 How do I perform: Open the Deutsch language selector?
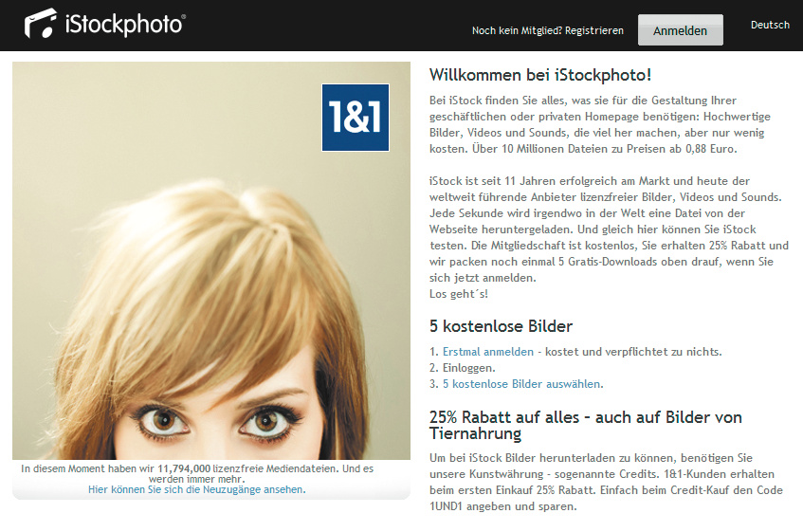[x=770, y=25]
